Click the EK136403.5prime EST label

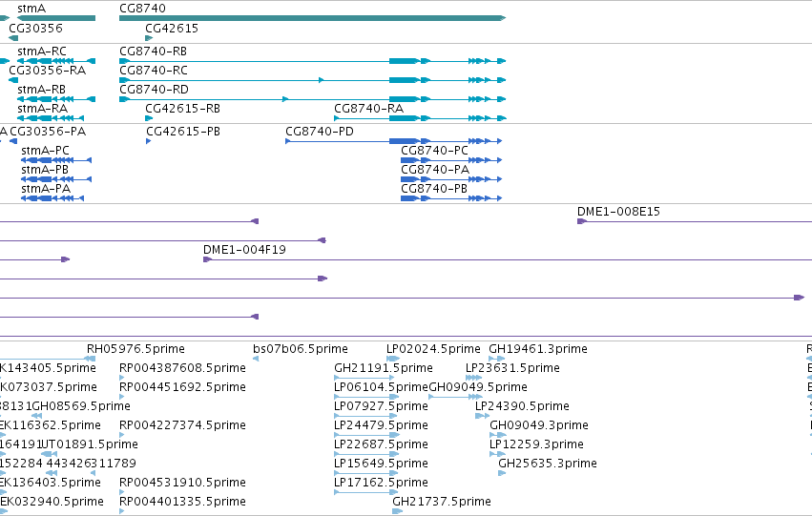click(51, 483)
